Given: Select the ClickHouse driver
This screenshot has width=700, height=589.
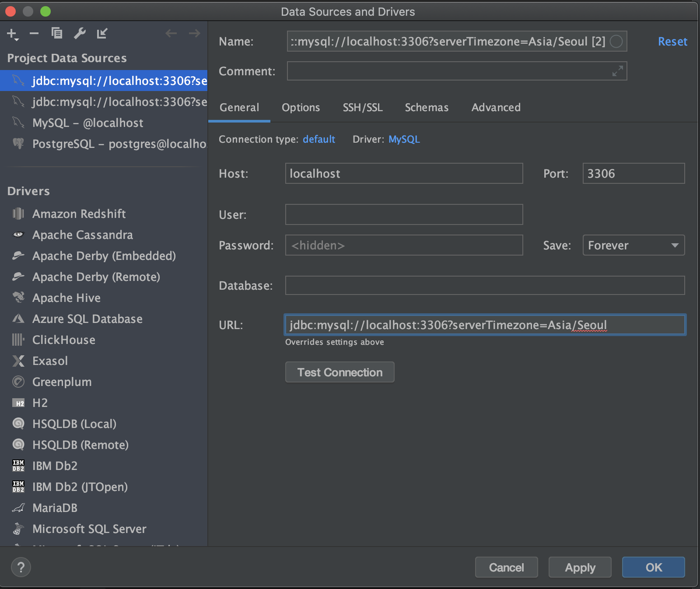Looking at the screenshot, I should coord(104,340).
